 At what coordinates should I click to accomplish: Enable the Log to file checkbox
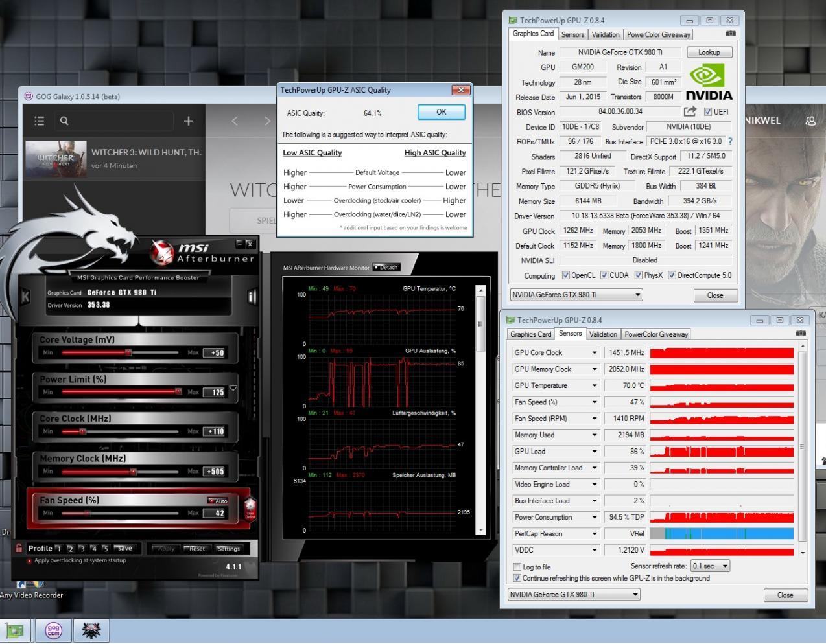coord(517,567)
